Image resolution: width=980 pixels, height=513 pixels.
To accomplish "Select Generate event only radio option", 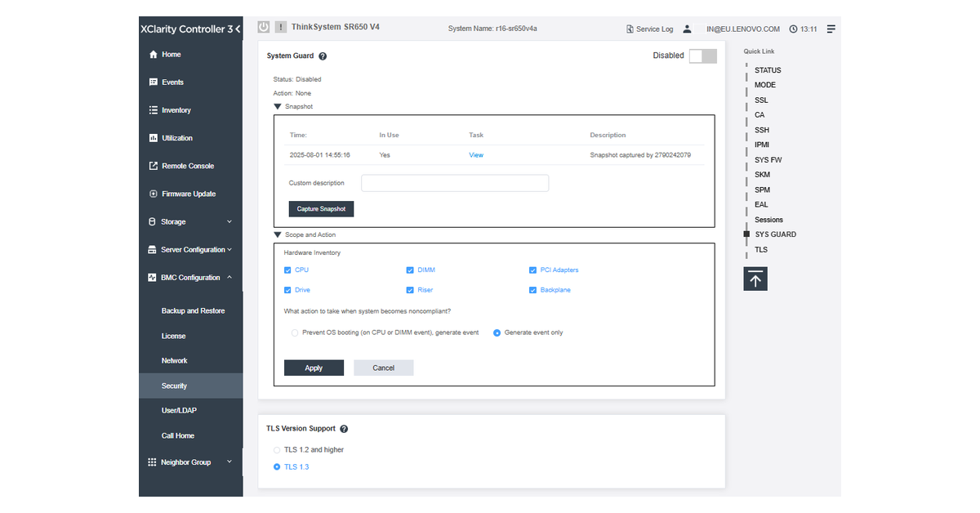I will pyautogui.click(x=497, y=332).
